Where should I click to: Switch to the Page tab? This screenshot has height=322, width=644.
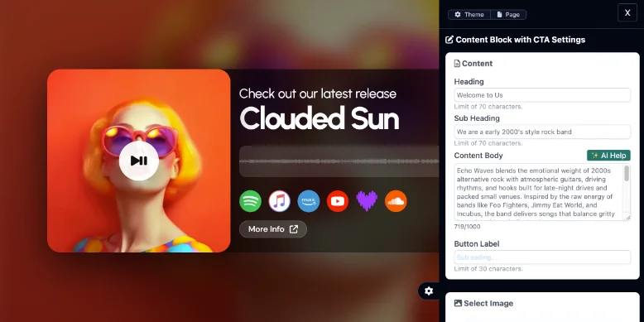[508, 14]
